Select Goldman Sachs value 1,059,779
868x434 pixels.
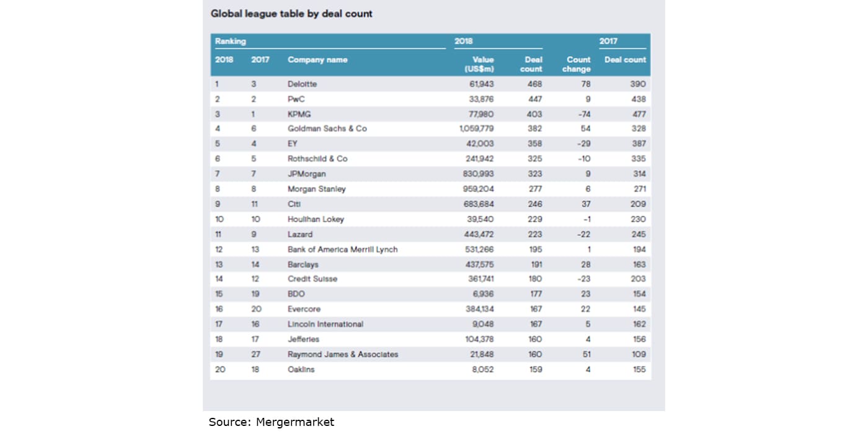click(477, 129)
